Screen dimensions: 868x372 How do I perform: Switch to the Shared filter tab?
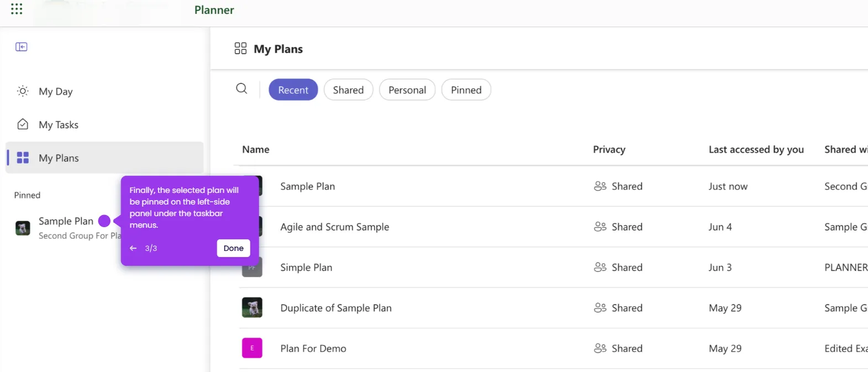[x=348, y=90]
